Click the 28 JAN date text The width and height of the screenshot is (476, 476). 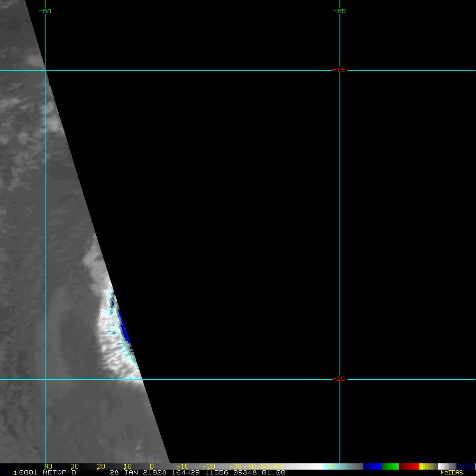(x=123, y=472)
